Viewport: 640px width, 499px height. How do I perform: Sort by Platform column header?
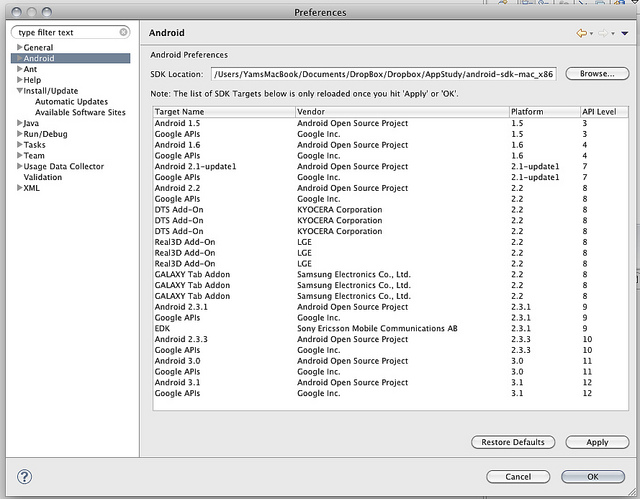545,112
